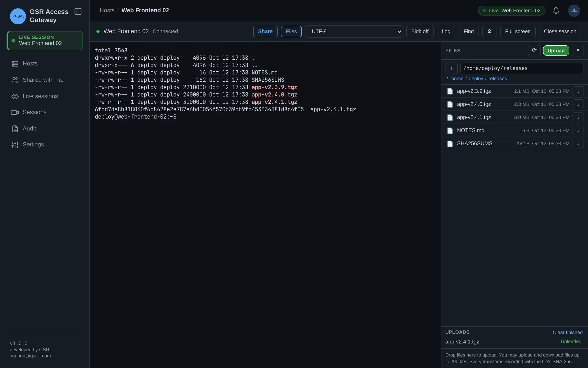Refresh the files list
The height and width of the screenshot is (368, 588).
pos(534,51)
